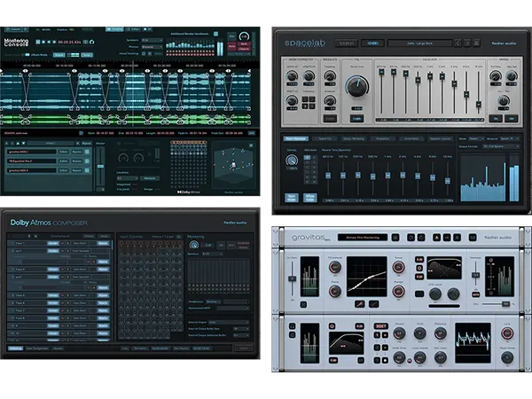Click the Measure button in Mastering Console

click(x=150, y=178)
